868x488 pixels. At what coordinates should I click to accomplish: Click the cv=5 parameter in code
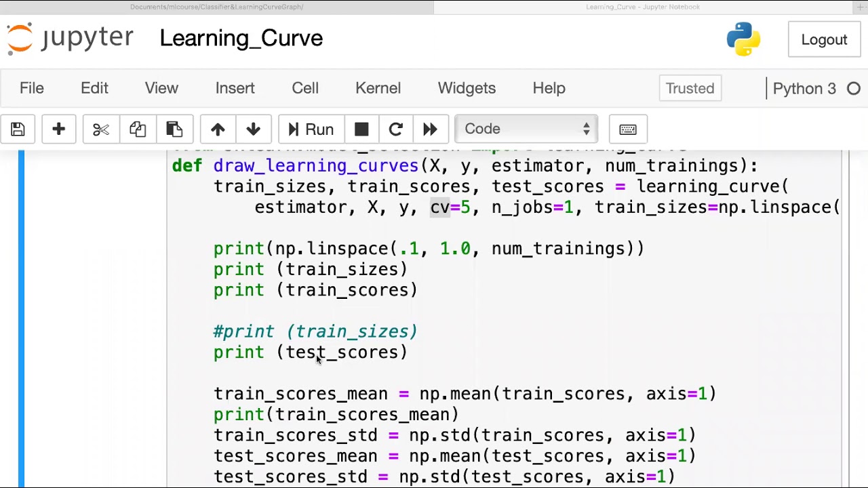(x=450, y=207)
